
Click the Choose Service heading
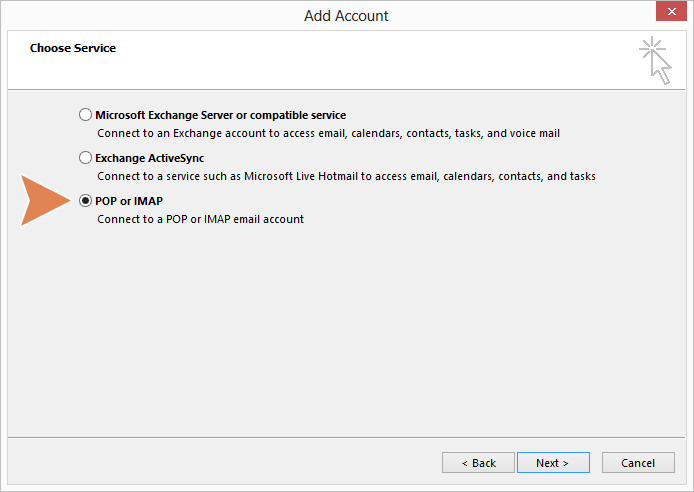(73, 48)
